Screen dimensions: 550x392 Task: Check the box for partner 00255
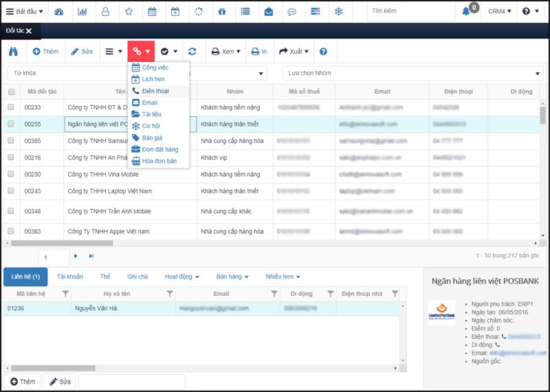click(11, 124)
